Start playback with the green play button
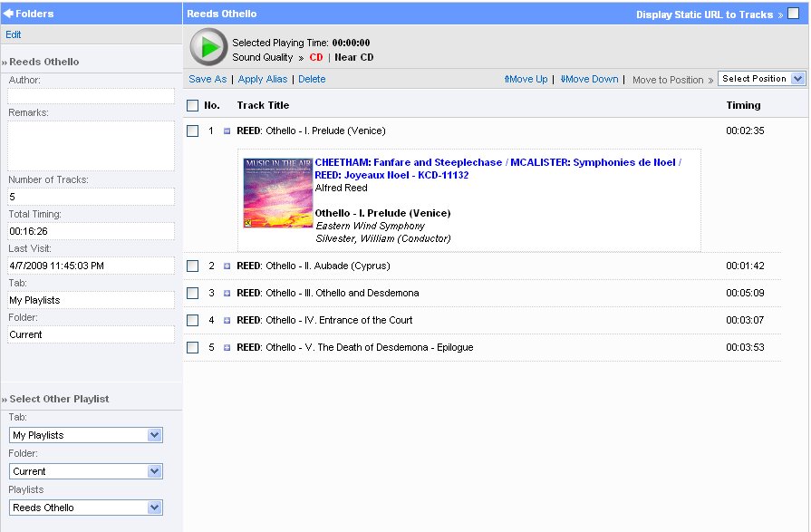 pos(208,47)
